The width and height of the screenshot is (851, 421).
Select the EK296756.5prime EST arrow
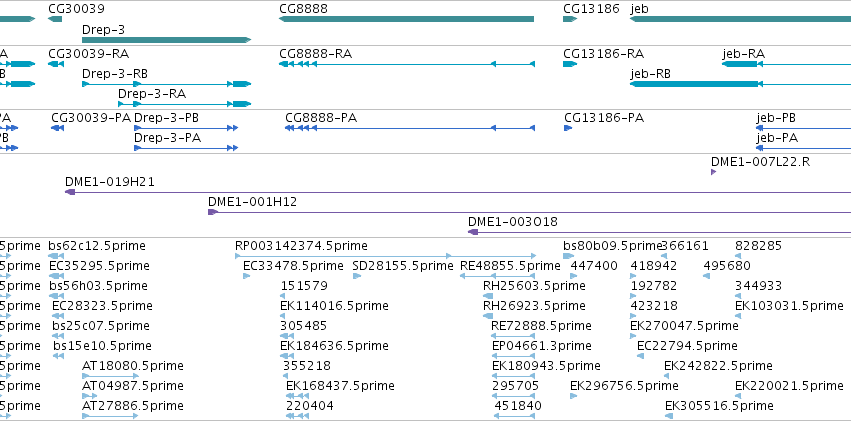[x=574, y=396]
